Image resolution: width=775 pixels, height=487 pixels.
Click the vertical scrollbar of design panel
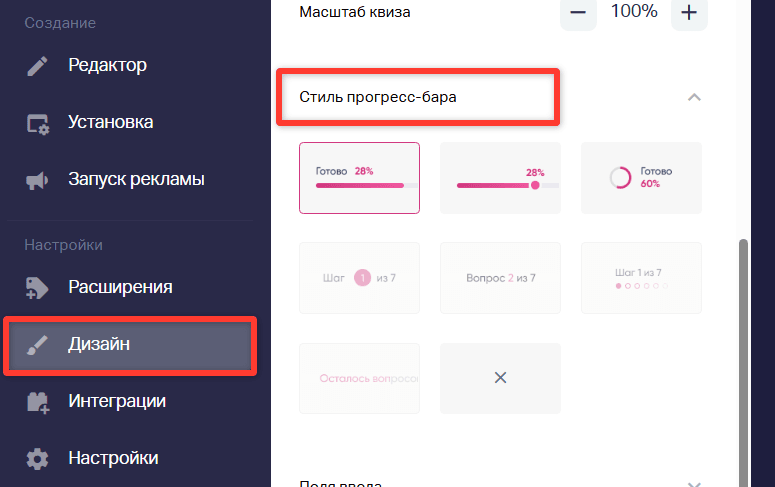[x=743, y=363]
